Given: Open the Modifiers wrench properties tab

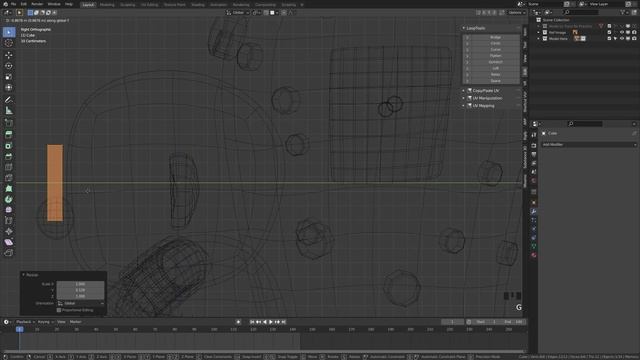Looking at the screenshot, I should pos(533,211).
